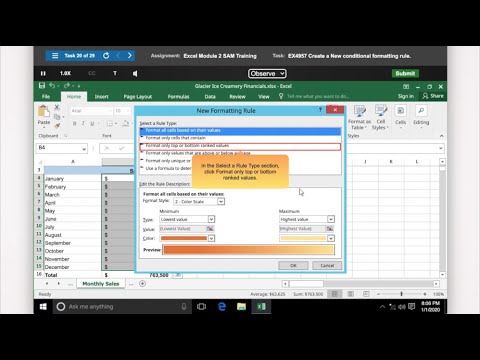Open the Review tab
Screen dimensions: 480x360
(237, 97)
